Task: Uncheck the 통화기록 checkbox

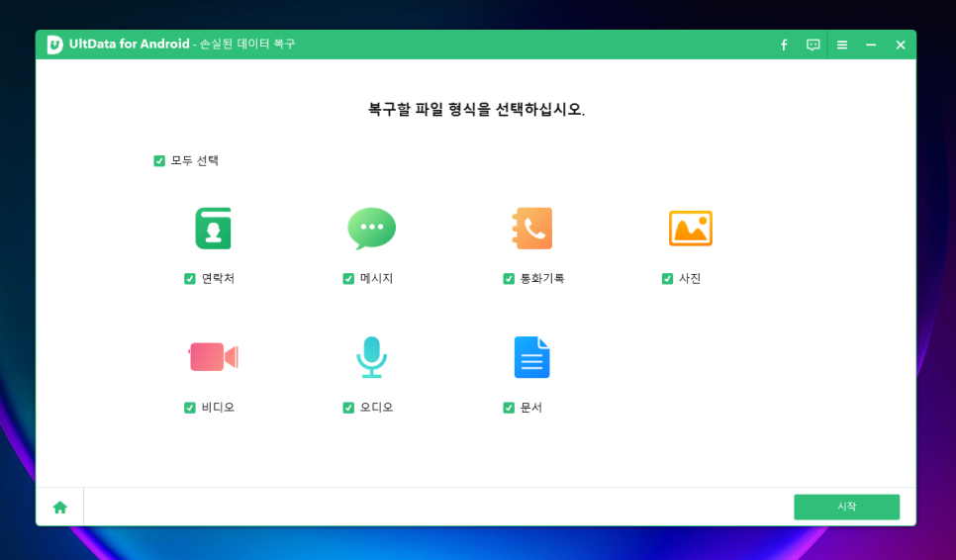Action: point(509,278)
